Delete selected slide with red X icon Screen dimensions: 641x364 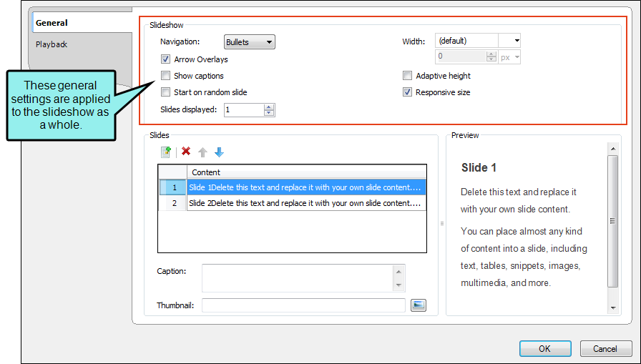tap(186, 152)
